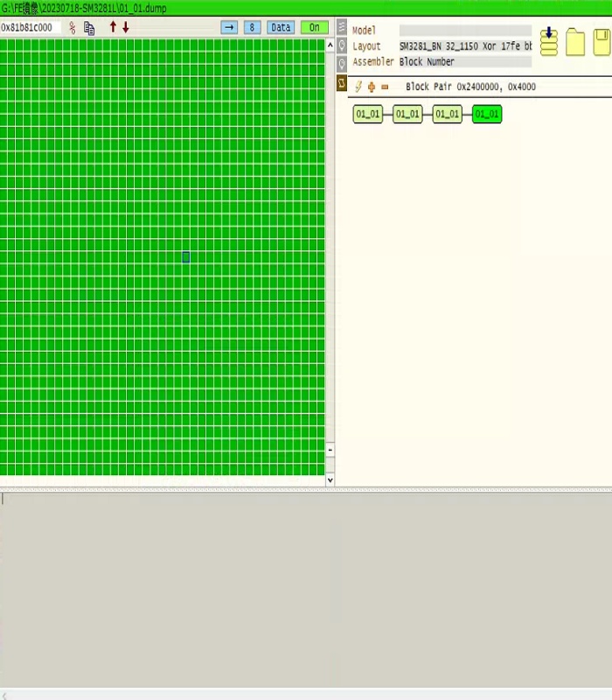Image resolution: width=612 pixels, height=700 pixels.
Task: Click the lightning bolt icon
Action: tap(358, 87)
